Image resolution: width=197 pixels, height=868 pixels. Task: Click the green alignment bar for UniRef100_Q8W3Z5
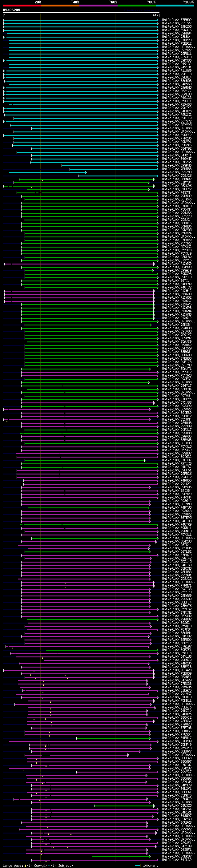coord(125,806)
